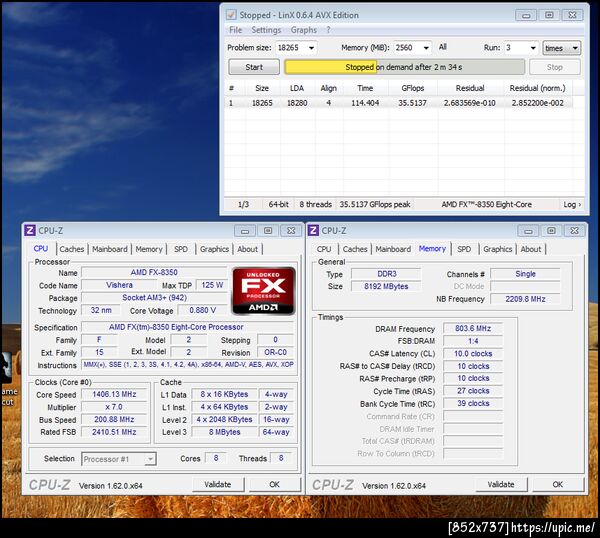Switch to the Caches tab in the left CPU-Z window
Viewport: 600px width, 538px height.
(71, 249)
